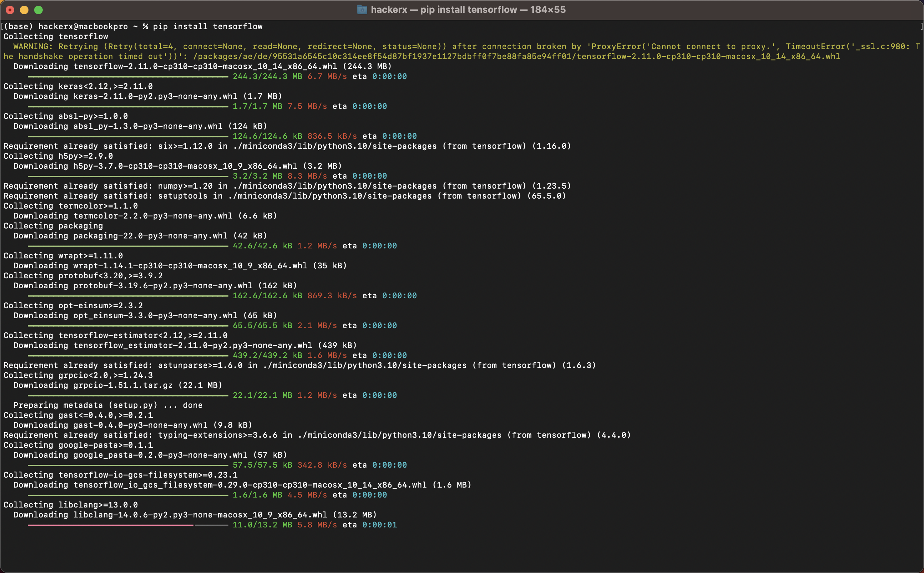
Task: Click 'Collecting absl-py>=1.0.0' line
Action: [65, 116]
